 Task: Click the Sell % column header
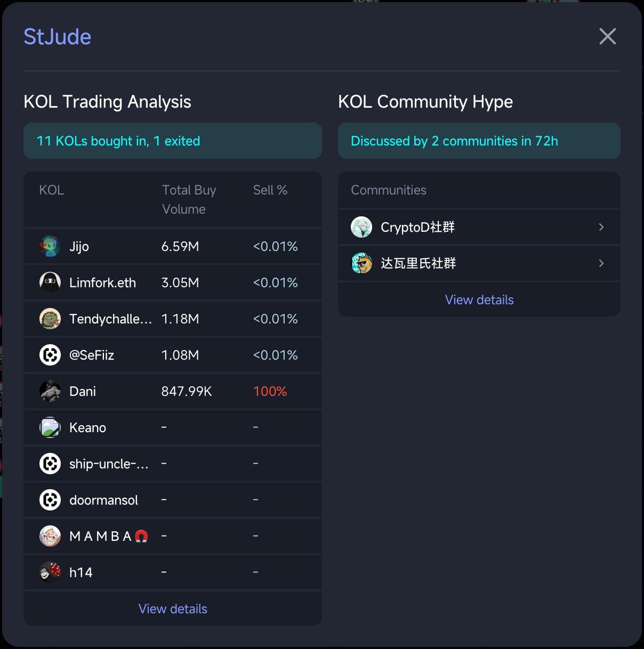270,190
